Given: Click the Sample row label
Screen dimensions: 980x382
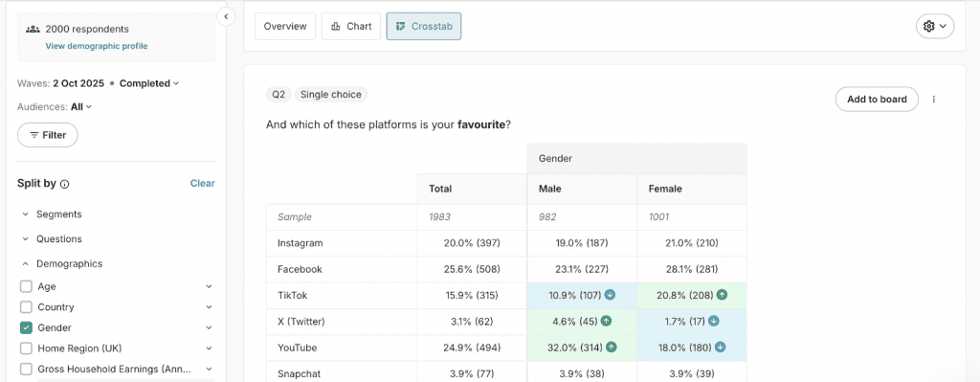Looking at the screenshot, I should tap(295, 217).
